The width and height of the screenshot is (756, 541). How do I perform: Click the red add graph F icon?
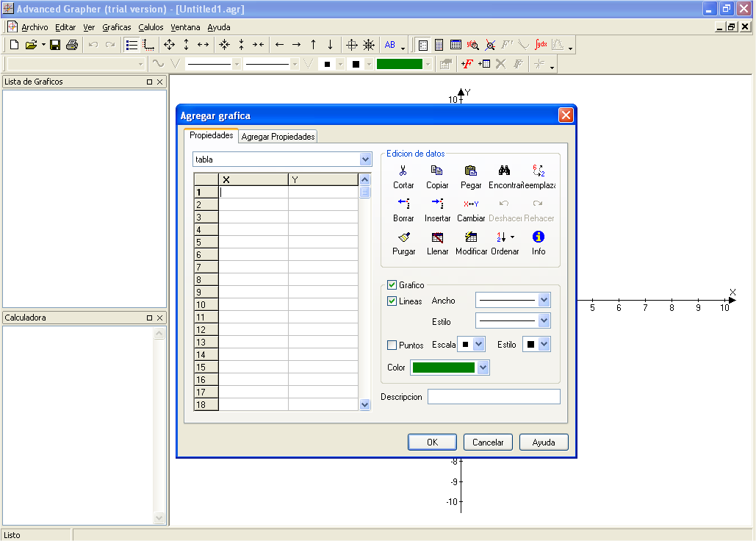pyautogui.click(x=467, y=64)
